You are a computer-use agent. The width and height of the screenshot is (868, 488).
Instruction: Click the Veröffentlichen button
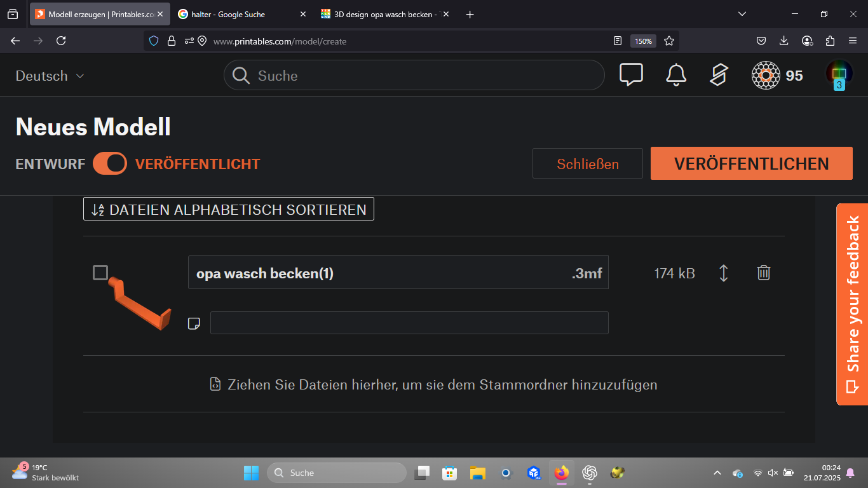pos(752,163)
